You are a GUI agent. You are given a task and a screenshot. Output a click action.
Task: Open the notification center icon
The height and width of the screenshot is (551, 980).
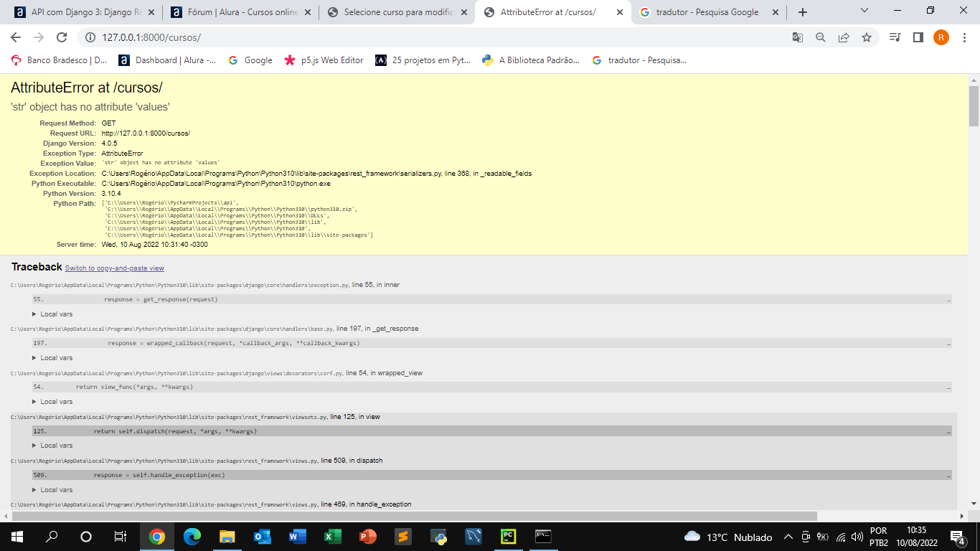coord(957,537)
